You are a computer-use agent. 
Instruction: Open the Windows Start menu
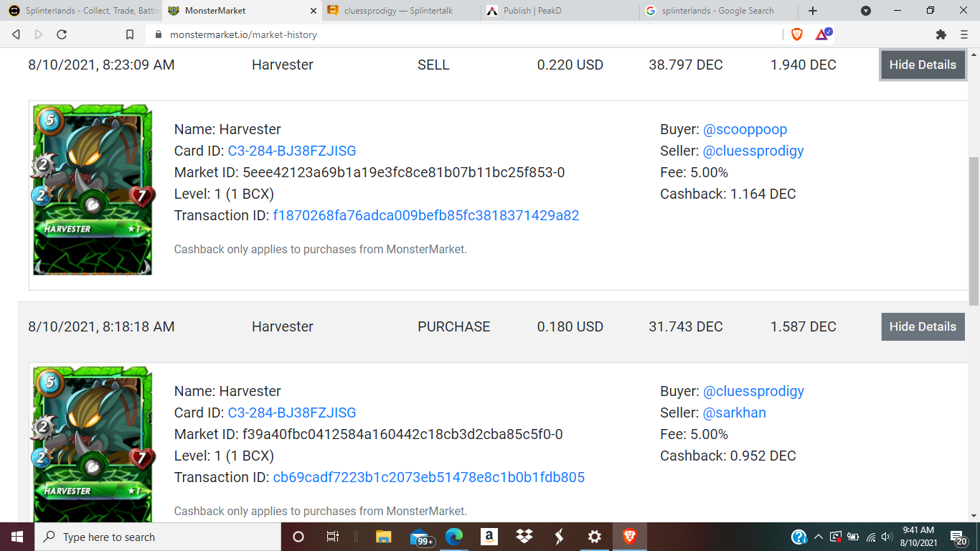17,537
